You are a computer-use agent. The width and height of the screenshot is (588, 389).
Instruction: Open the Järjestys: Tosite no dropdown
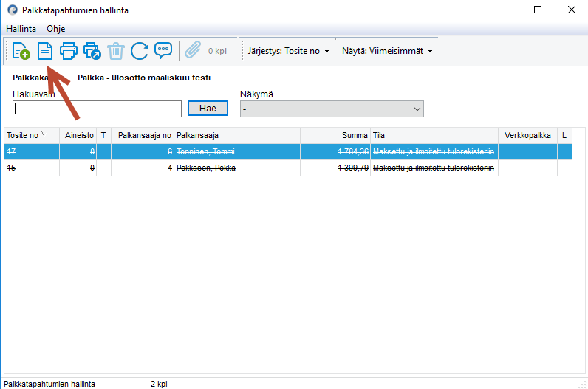click(288, 51)
